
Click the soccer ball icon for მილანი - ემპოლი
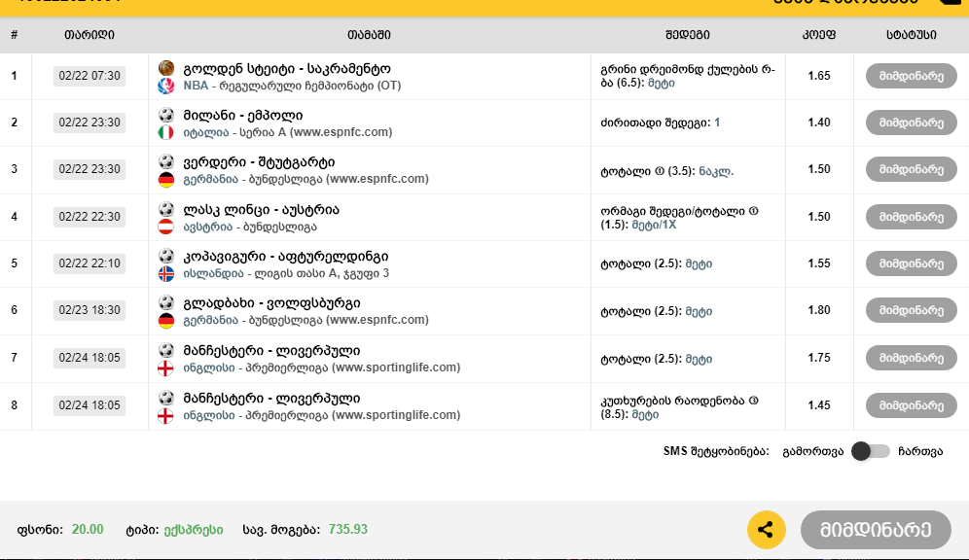(x=165, y=115)
